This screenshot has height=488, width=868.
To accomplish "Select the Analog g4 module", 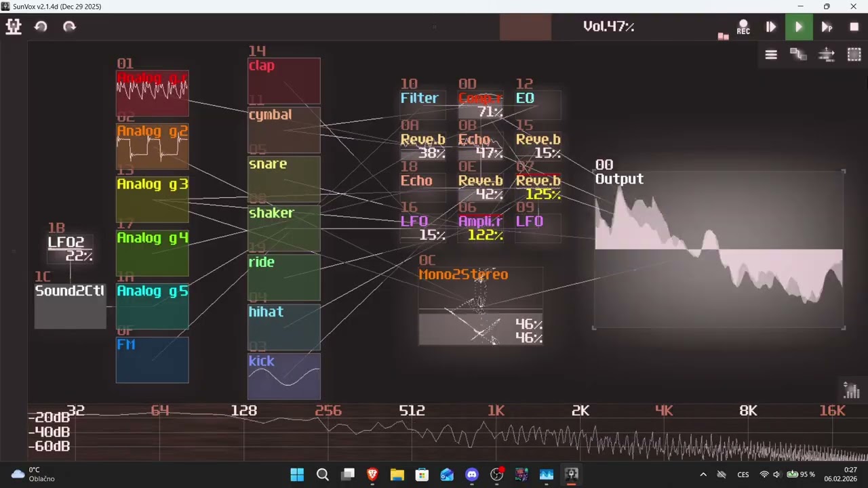I will click(153, 253).
